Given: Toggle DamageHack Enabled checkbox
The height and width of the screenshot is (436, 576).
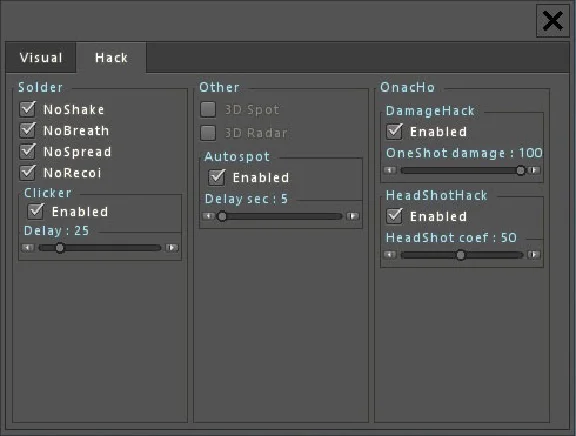Looking at the screenshot, I should click(x=395, y=131).
